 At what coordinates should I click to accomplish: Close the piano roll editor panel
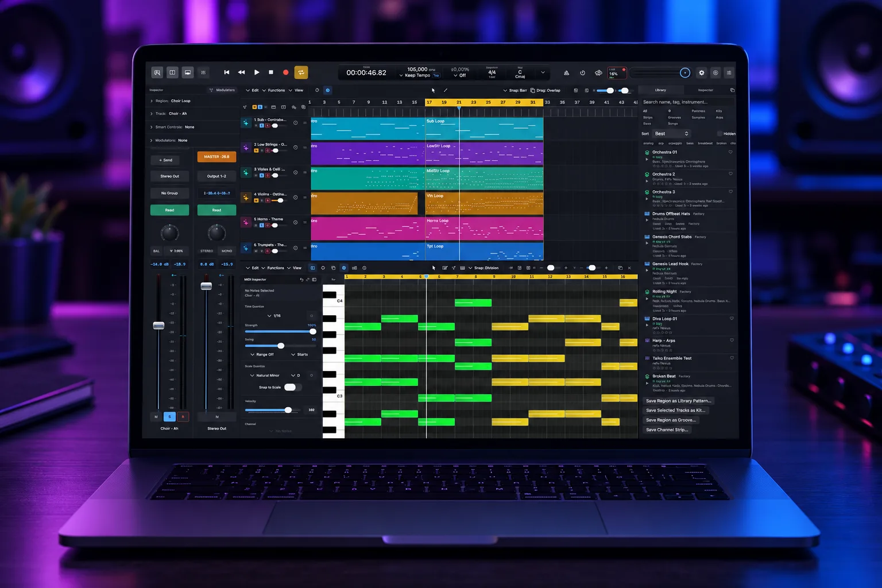click(629, 268)
